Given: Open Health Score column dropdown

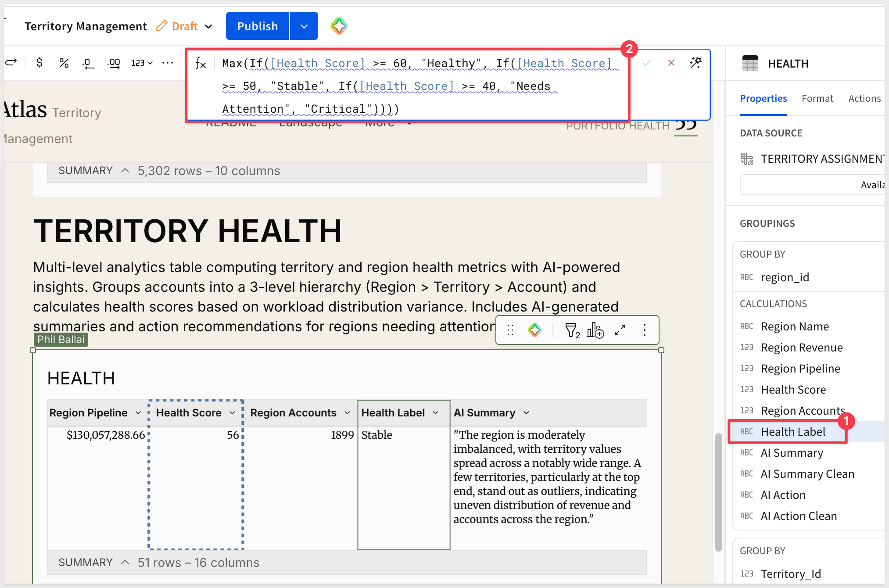Looking at the screenshot, I should tap(232, 413).
